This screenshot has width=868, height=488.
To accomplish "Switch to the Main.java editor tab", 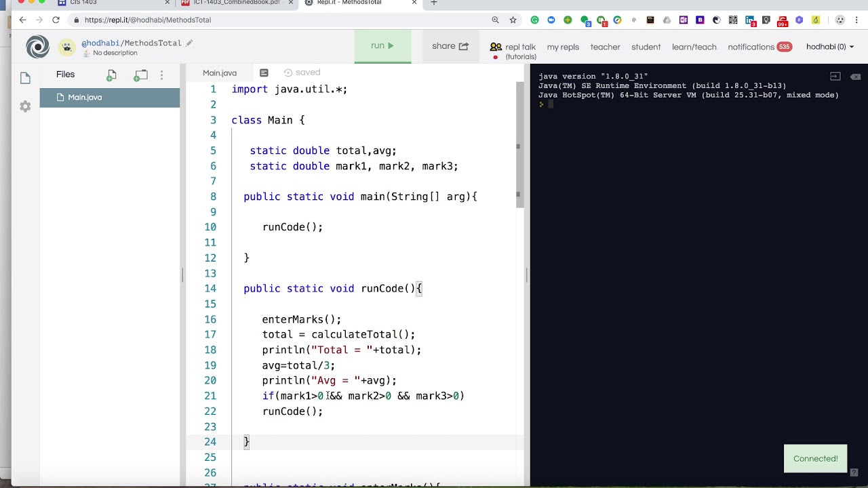I will click(x=220, y=73).
